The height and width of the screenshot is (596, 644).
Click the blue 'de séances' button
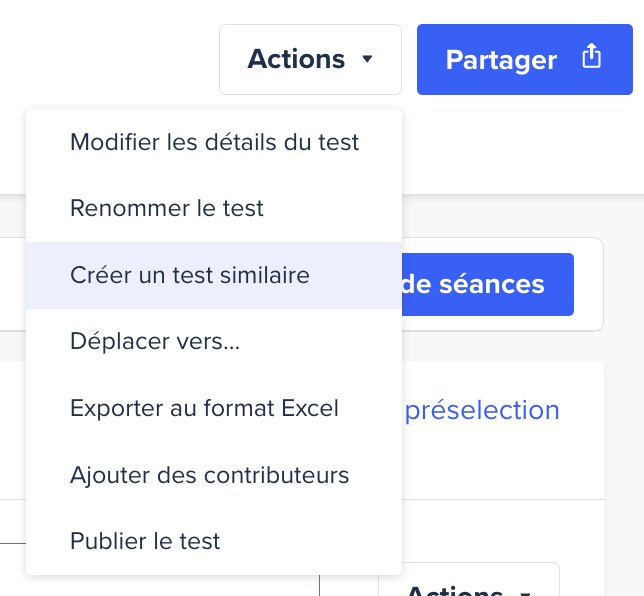click(488, 285)
